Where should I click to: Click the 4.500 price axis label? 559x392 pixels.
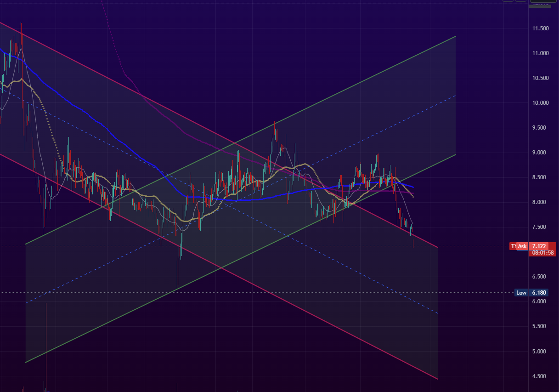(540, 376)
